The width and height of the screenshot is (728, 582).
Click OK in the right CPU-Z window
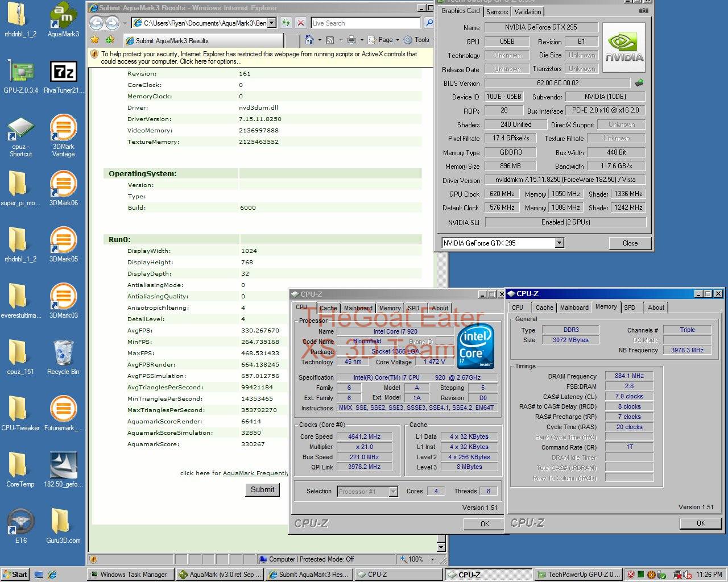701,523
